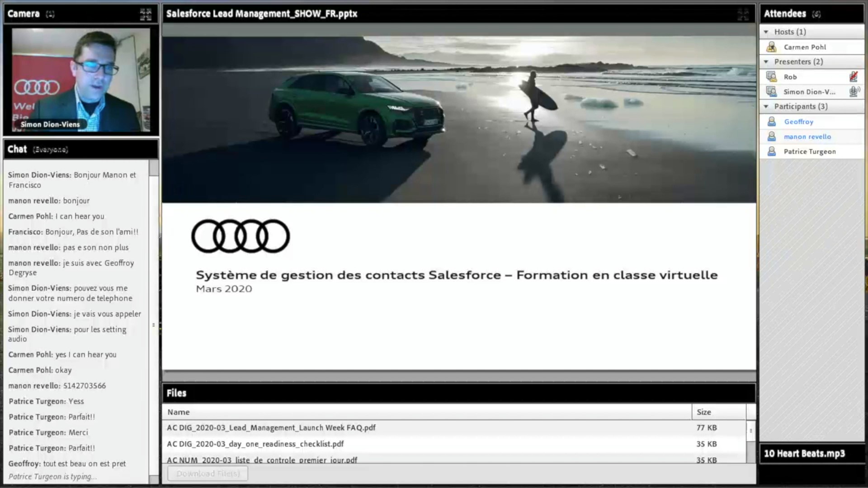This screenshot has width=868, height=488.
Task: Collapse the Hosts (1) group
Action: click(766, 32)
